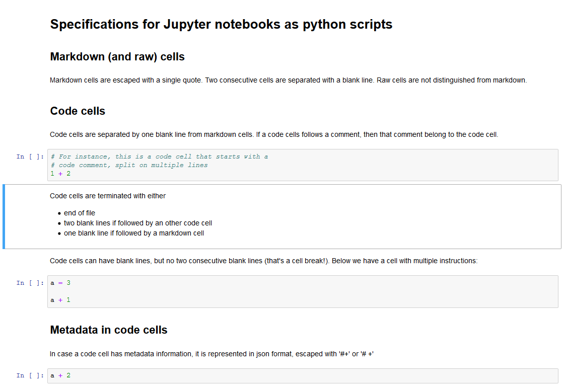
Task: Click the "Specifications for Jupyter notebooks" title heading
Action: (x=221, y=24)
